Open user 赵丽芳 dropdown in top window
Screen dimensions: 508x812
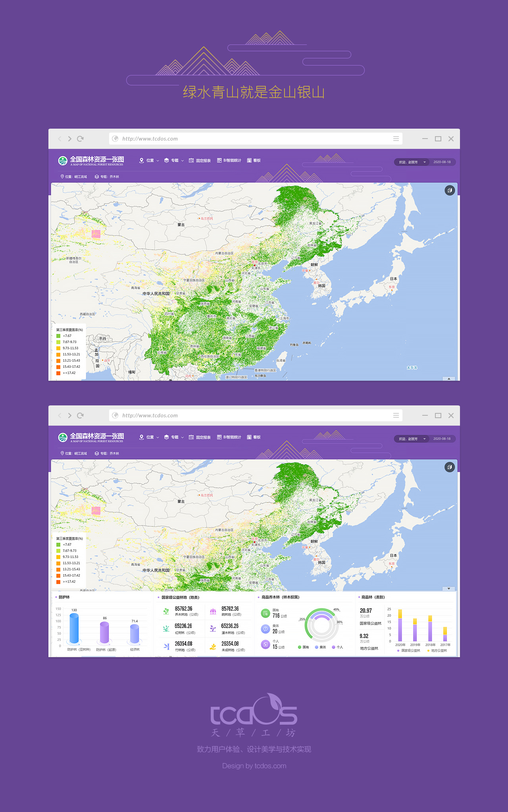click(412, 162)
